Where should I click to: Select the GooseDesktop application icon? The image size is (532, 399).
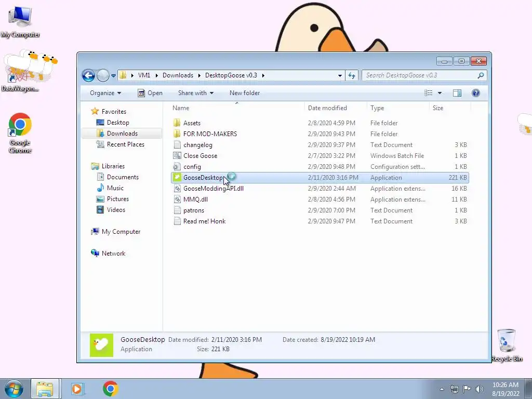[x=177, y=178]
